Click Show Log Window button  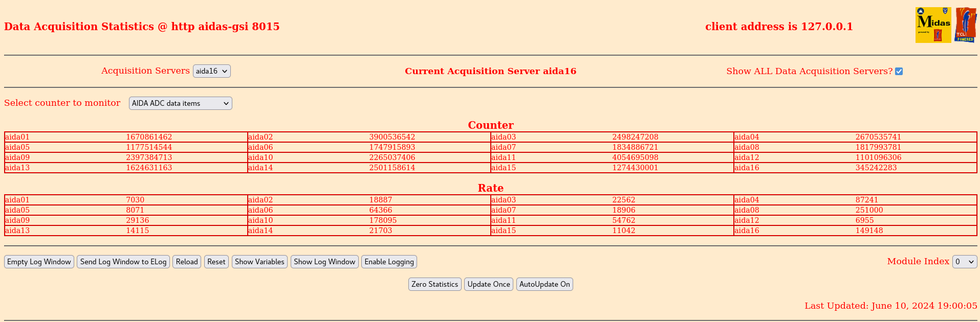tap(324, 262)
